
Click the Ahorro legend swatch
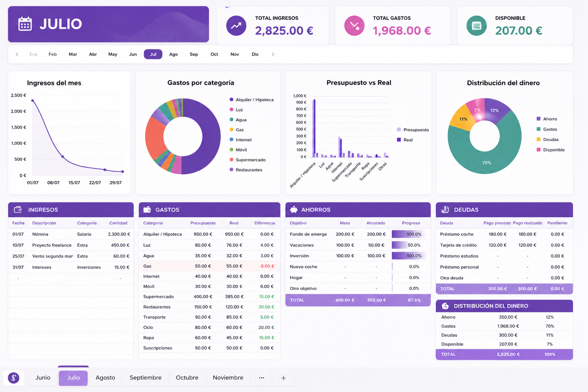[x=539, y=119]
